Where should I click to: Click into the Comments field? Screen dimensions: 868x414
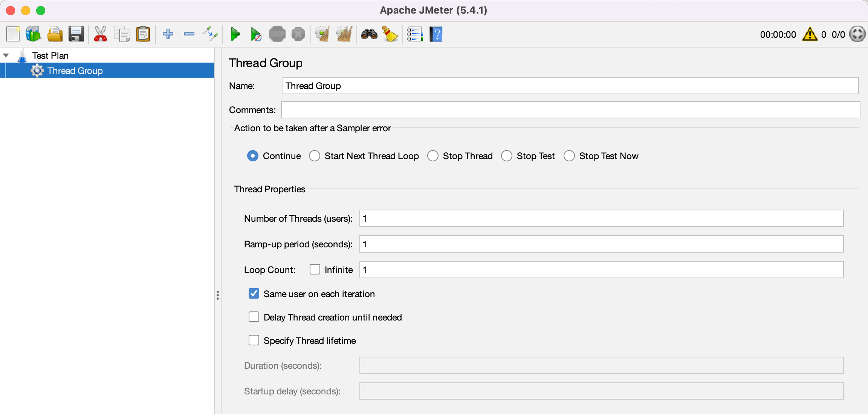point(570,110)
